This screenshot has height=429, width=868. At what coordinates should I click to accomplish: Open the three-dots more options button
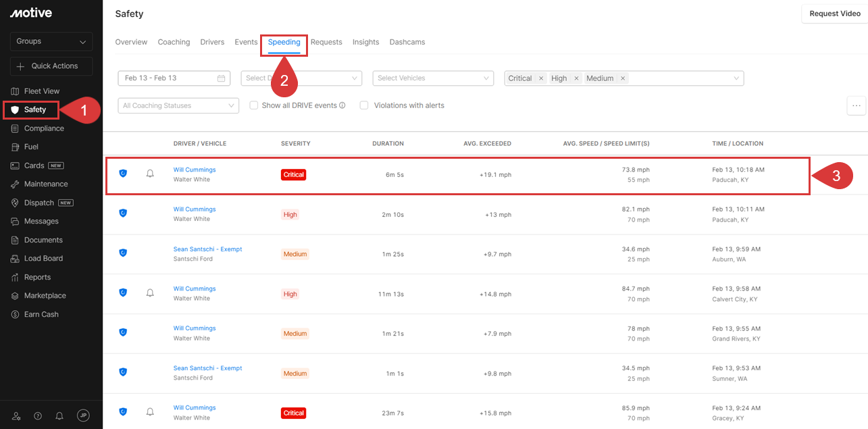(x=857, y=105)
